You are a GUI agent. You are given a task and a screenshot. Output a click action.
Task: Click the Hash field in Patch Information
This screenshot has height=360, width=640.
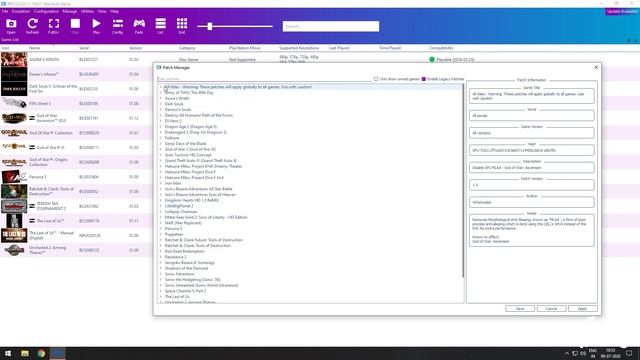(x=531, y=150)
